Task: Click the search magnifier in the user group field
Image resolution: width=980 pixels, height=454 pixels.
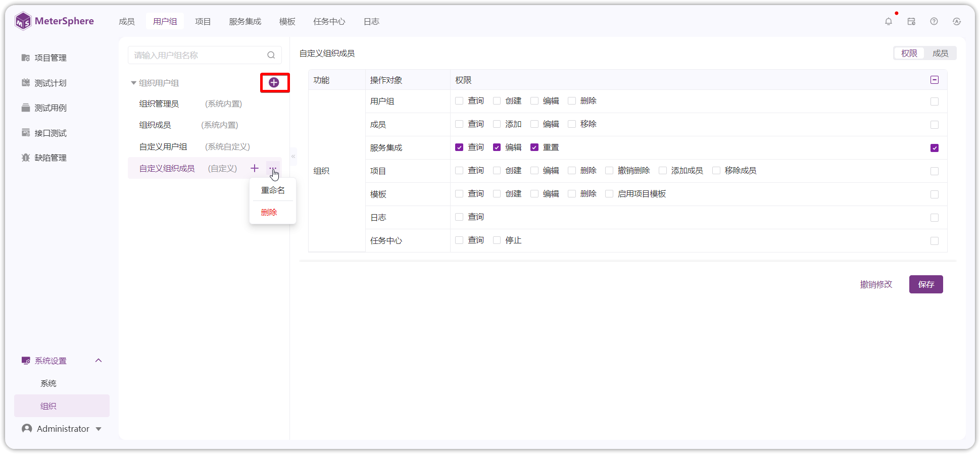Action: pyautogui.click(x=271, y=55)
